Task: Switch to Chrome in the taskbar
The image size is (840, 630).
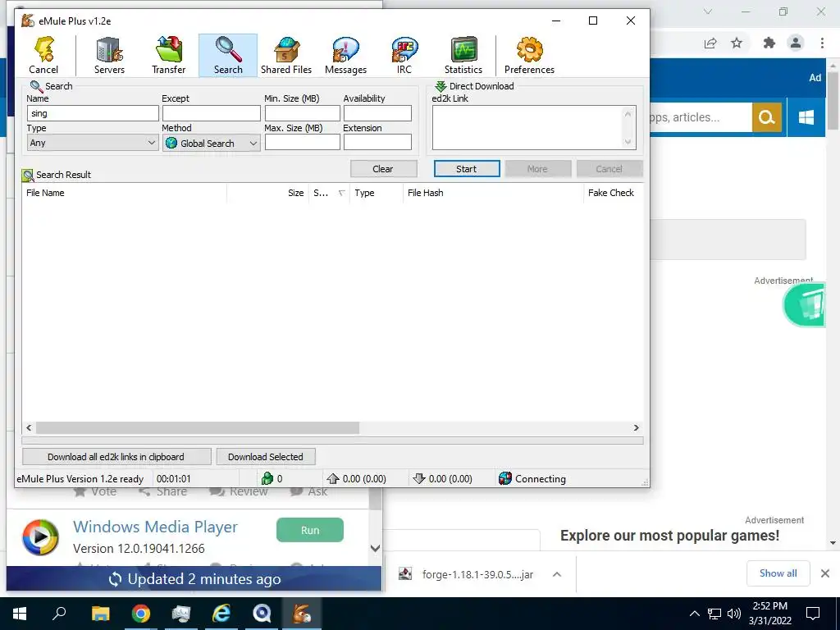Action: coord(141,614)
